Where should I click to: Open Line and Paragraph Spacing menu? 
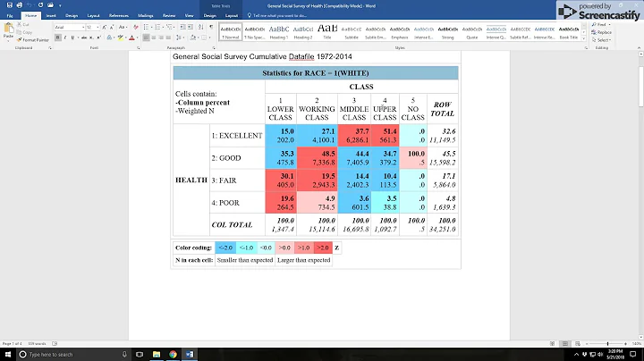(x=179, y=38)
